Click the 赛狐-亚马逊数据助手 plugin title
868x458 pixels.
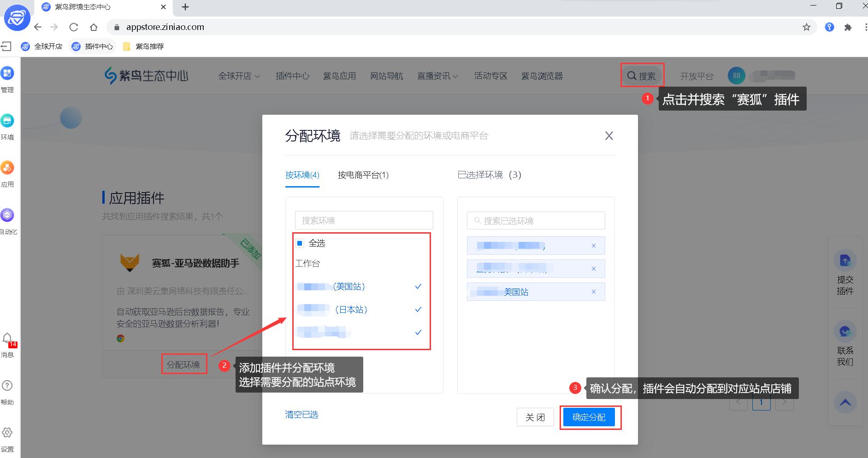[195, 263]
